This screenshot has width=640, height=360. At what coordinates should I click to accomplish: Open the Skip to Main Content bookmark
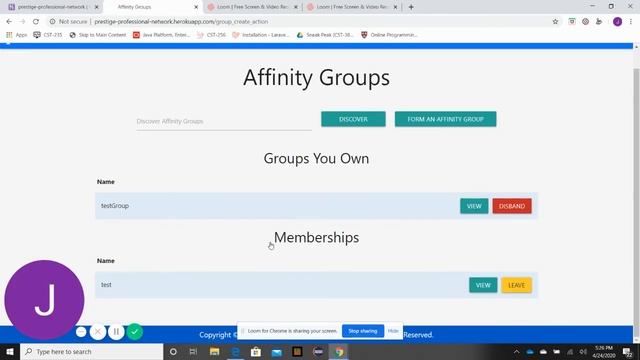[98, 35]
